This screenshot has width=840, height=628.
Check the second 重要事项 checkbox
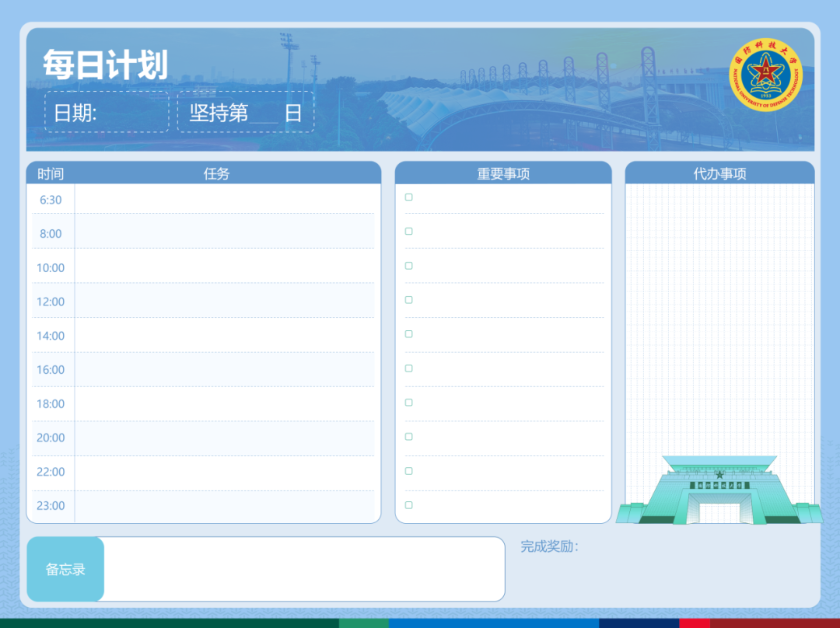pyautogui.click(x=409, y=232)
